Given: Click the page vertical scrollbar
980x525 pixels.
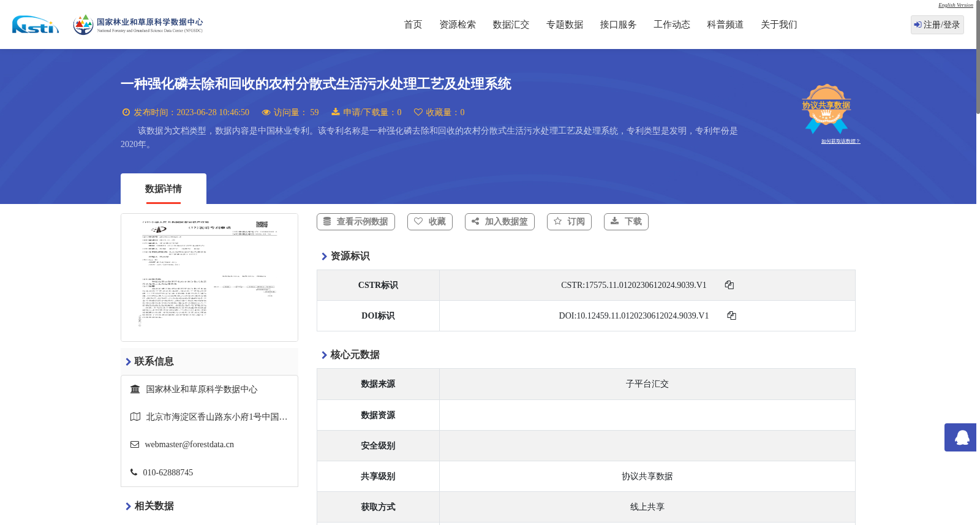Looking at the screenshot, I should point(978,58).
